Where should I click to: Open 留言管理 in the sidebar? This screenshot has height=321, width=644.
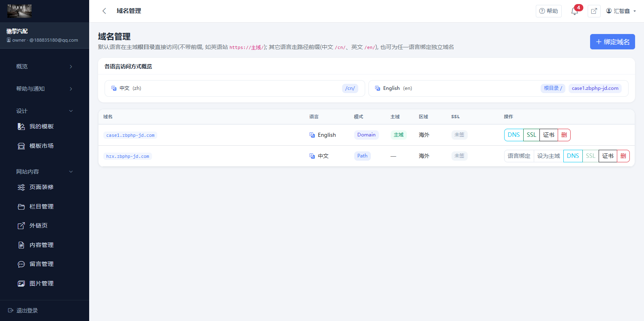click(41, 264)
